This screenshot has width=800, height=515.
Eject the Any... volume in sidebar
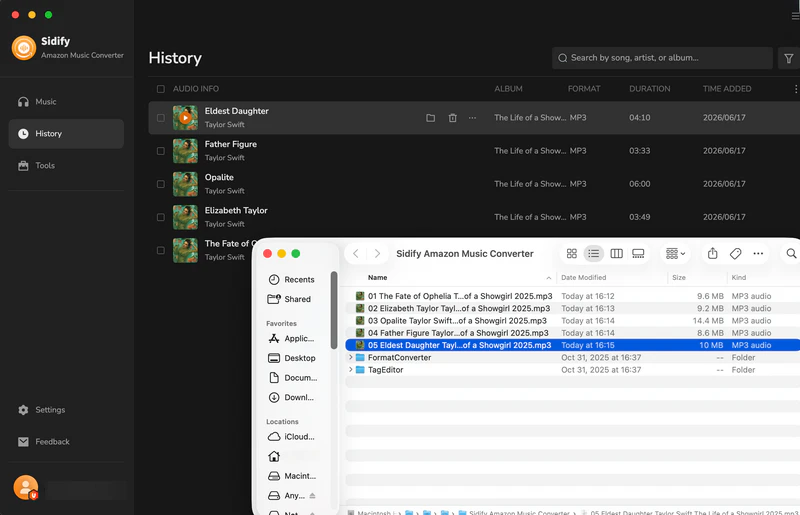click(312, 496)
